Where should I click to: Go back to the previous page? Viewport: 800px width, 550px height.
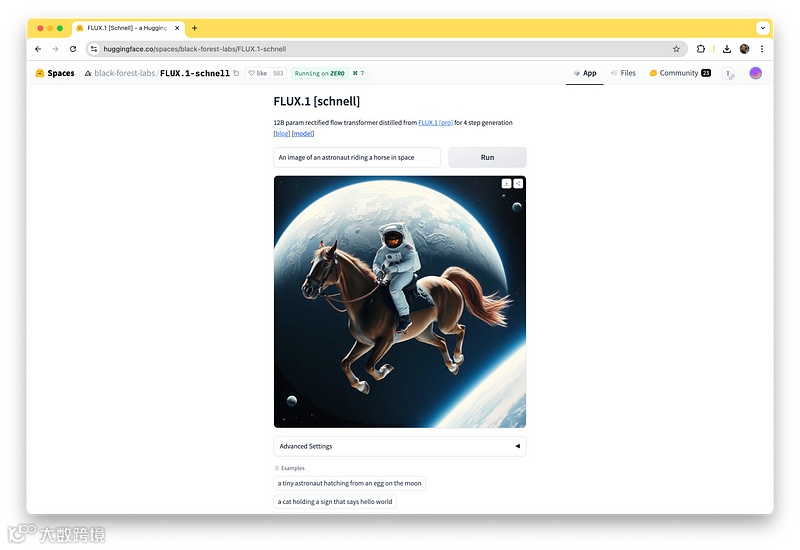point(38,49)
